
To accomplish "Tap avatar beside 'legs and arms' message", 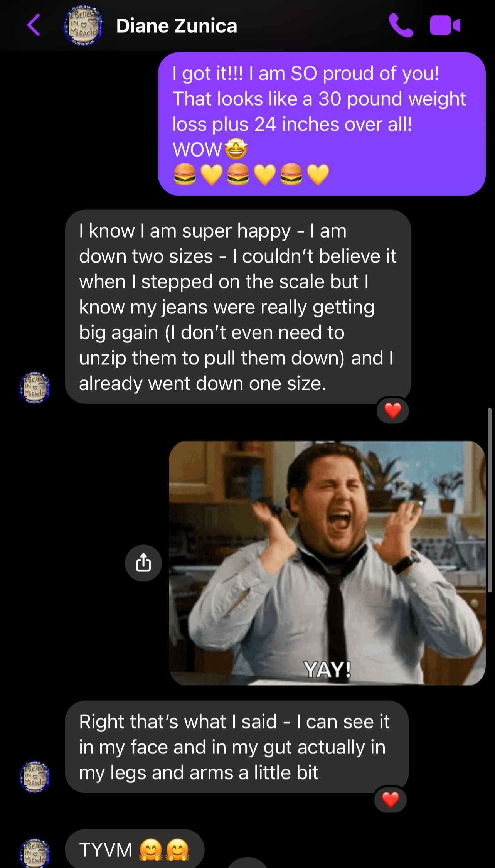I will click(35, 777).
